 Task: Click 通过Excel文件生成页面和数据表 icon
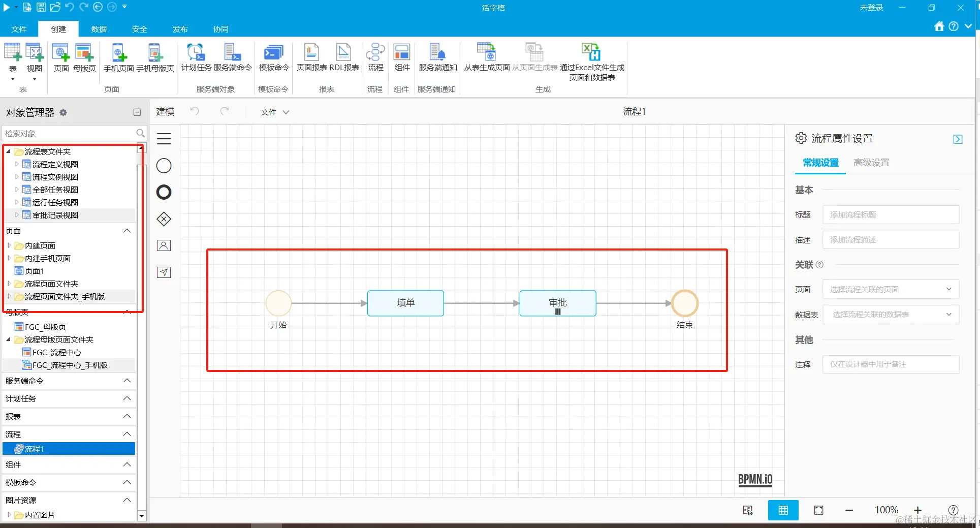(x=591, y=52)
